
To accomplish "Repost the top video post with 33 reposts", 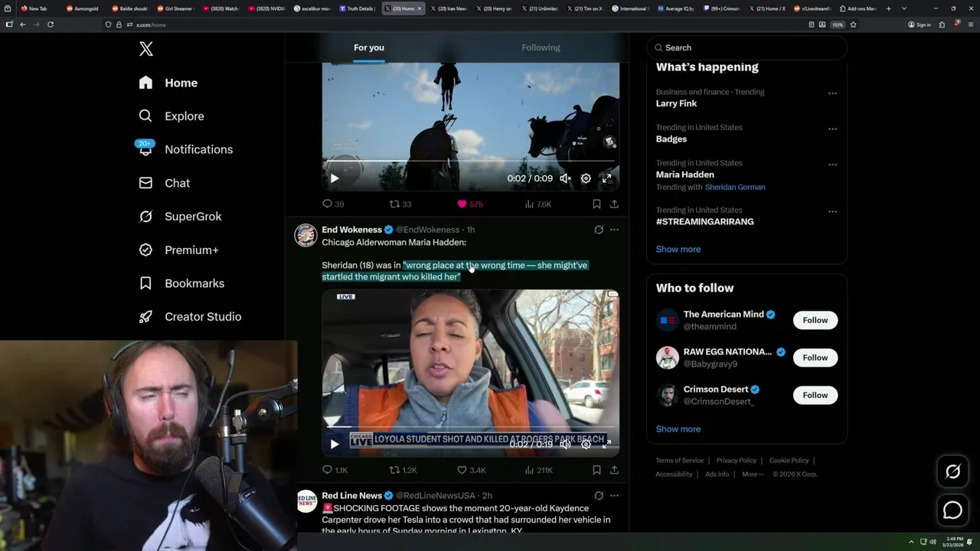I will click(400, 204).
